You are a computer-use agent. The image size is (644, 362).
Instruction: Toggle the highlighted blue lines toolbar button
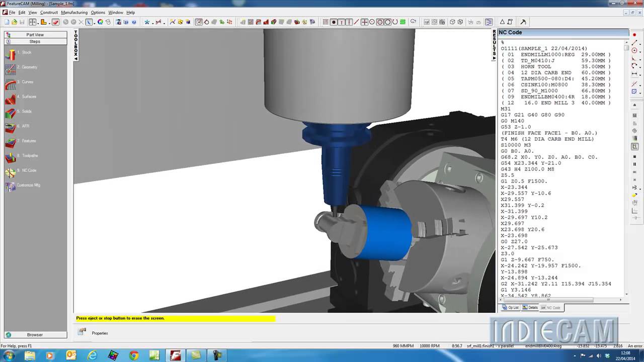pos(489,22)
